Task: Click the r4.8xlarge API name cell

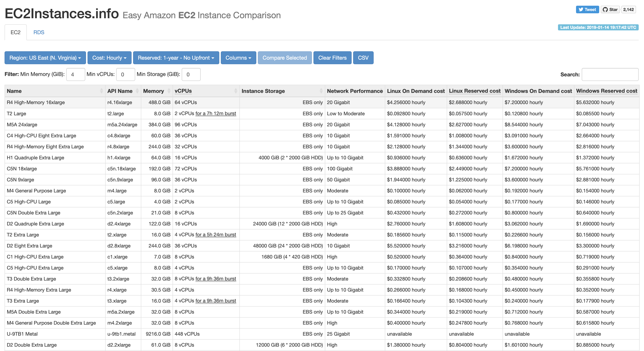Action: [123, 147]
